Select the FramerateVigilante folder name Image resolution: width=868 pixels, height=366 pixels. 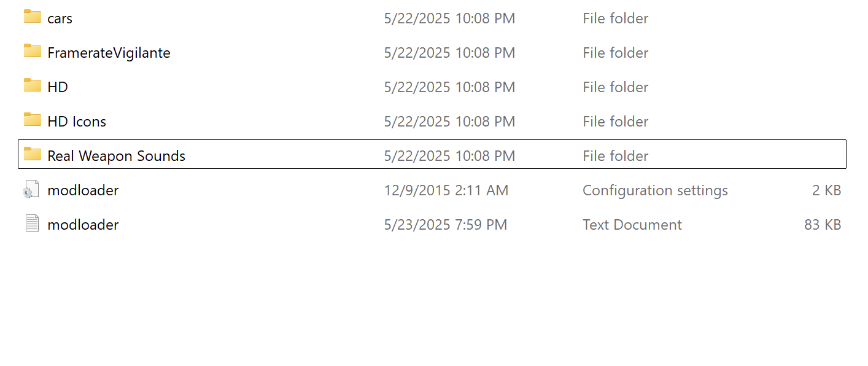tap(109, 53)
